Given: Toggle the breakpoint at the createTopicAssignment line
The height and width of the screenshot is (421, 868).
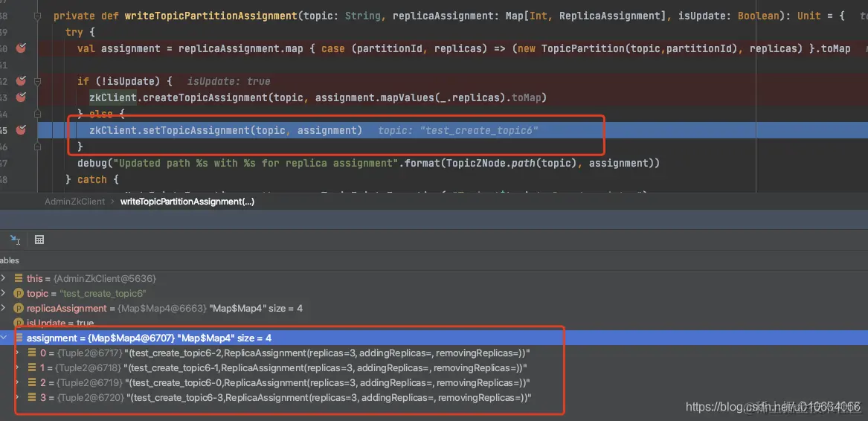Looking at the screenshot, I should (x=21, y=97).
